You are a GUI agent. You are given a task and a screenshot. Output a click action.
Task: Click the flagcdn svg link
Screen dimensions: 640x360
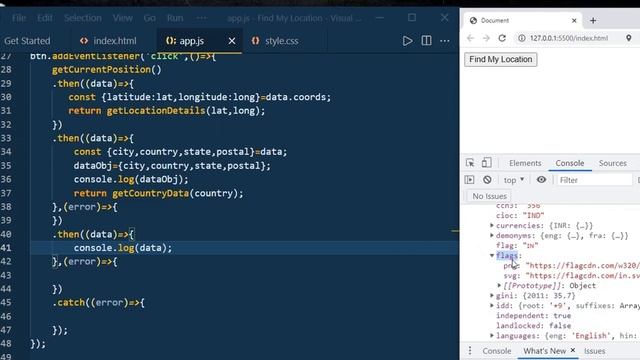click(582, 276)
